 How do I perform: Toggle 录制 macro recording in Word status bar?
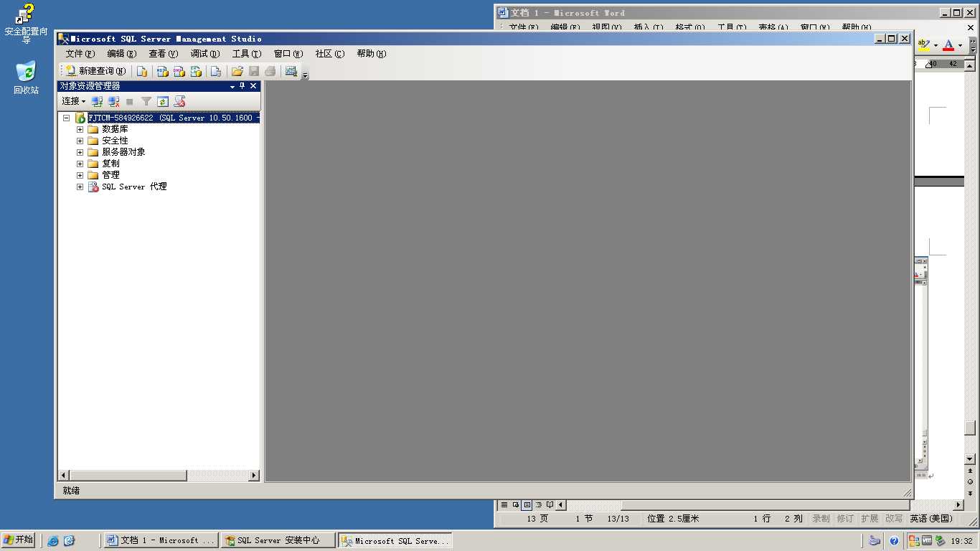click(821, 519)
